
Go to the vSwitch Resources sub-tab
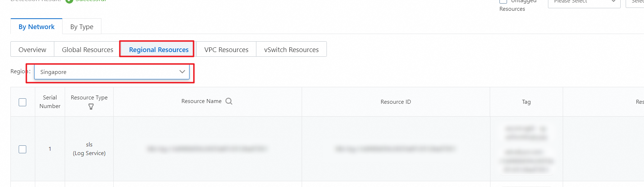tap(291, 50)
